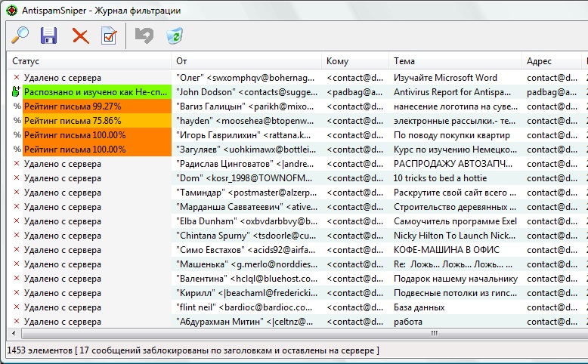The image size is (588, 364).
Task: Select the orange 'Рейтинг письма 99.27%' cell
Action: pyautogui.click(x=97, y=106)
